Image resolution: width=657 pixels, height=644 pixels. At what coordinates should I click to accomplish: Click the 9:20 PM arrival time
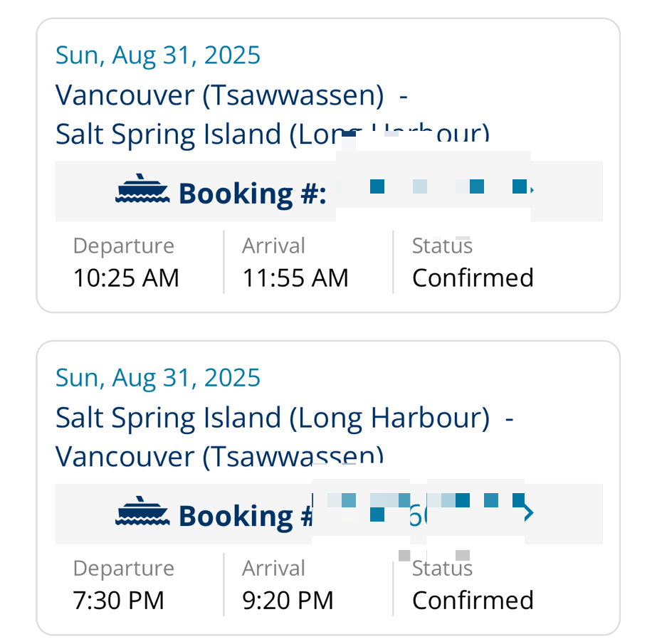click(x=288, y=600)
